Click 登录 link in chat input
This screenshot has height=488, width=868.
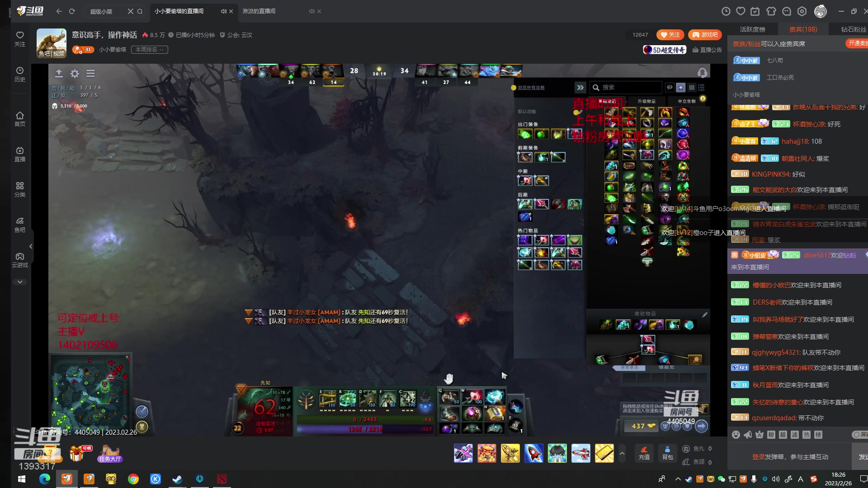758,457
